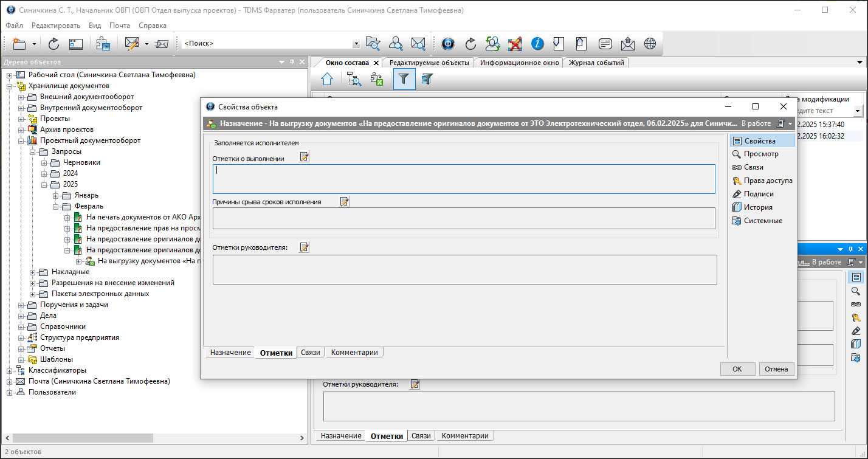868x459 pixels.
Task: Switch to Комментарии tab in the dialog
Action: coord(354,353)
